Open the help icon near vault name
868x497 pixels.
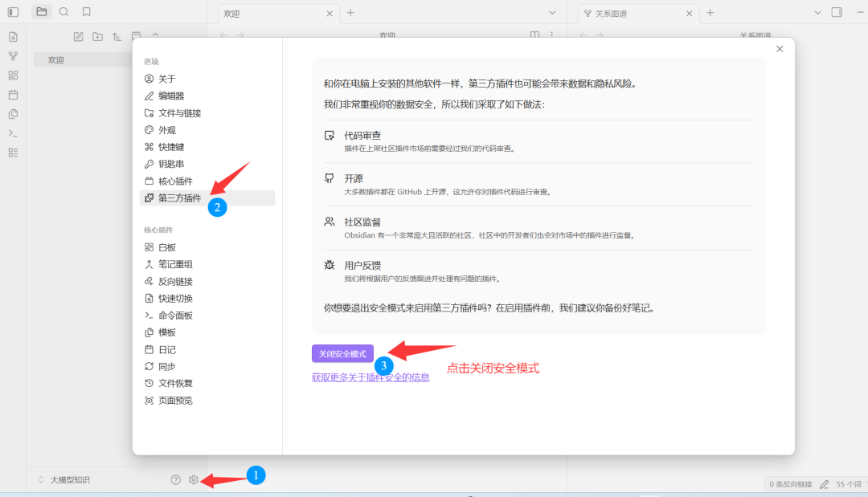click(175, 480)
